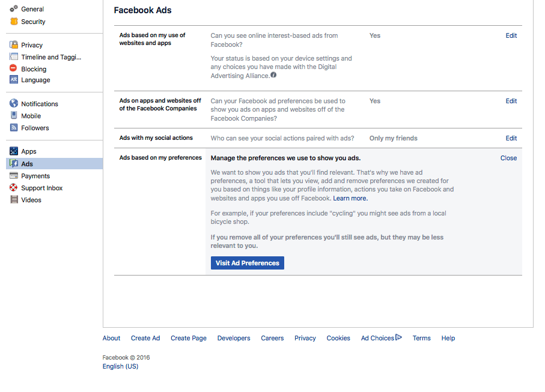Click the Privacy lock icon

14,45
